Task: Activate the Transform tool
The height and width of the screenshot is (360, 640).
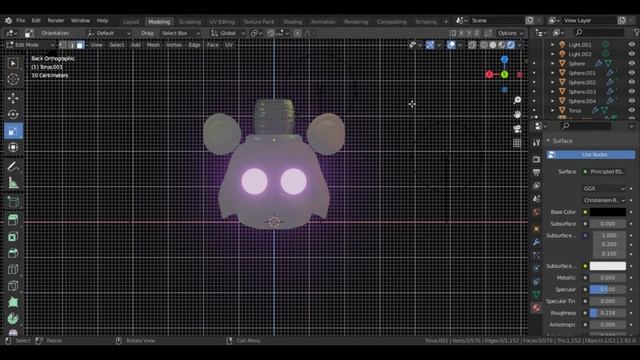Action: 13,147
